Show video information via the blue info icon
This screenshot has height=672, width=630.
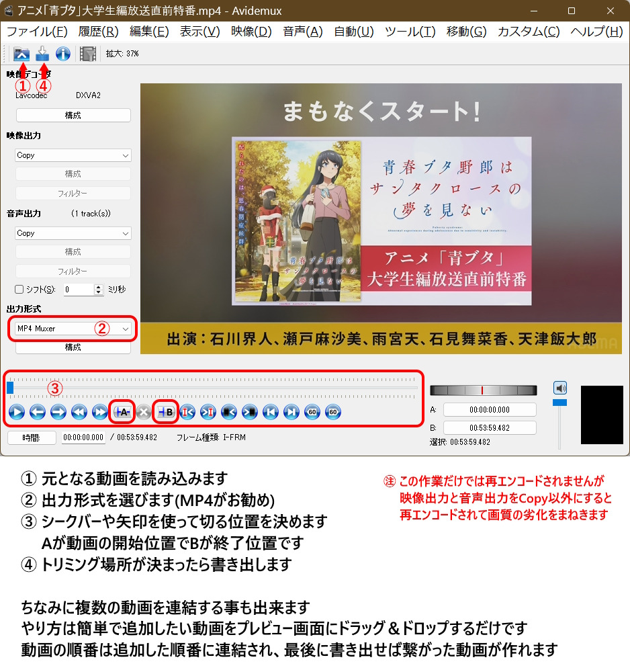pos(63,54)
